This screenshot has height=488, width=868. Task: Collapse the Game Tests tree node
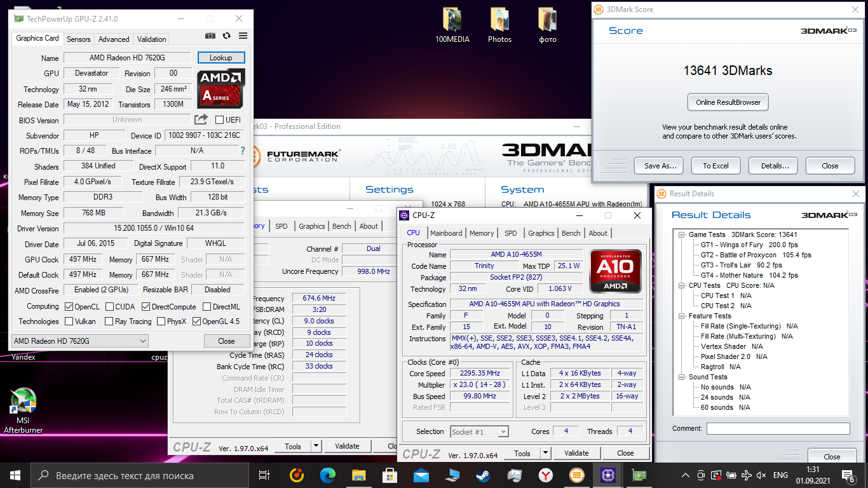pyautogui.click(x=683, y=234)
